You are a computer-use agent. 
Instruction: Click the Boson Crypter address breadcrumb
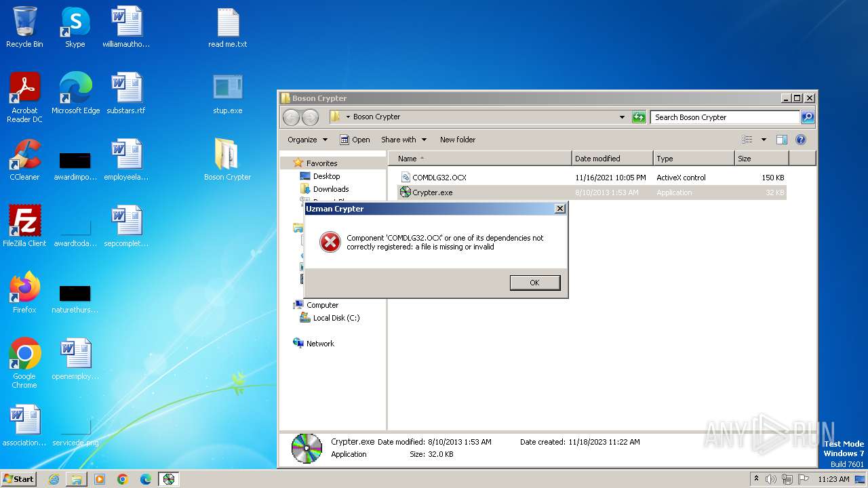[x=376, y=117]
